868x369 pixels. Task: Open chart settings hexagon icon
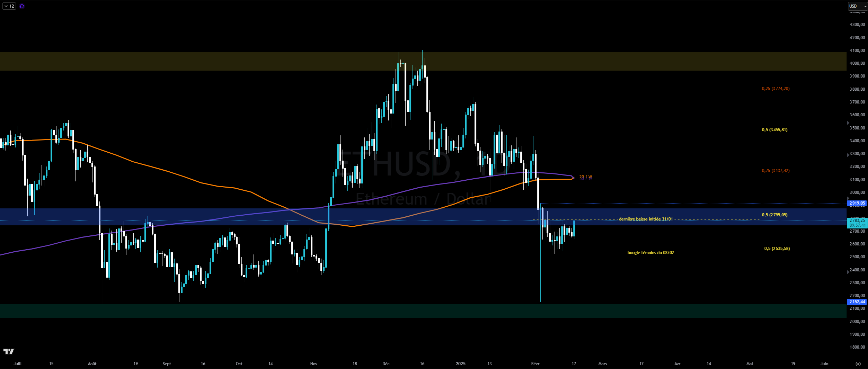pos(858,364)
